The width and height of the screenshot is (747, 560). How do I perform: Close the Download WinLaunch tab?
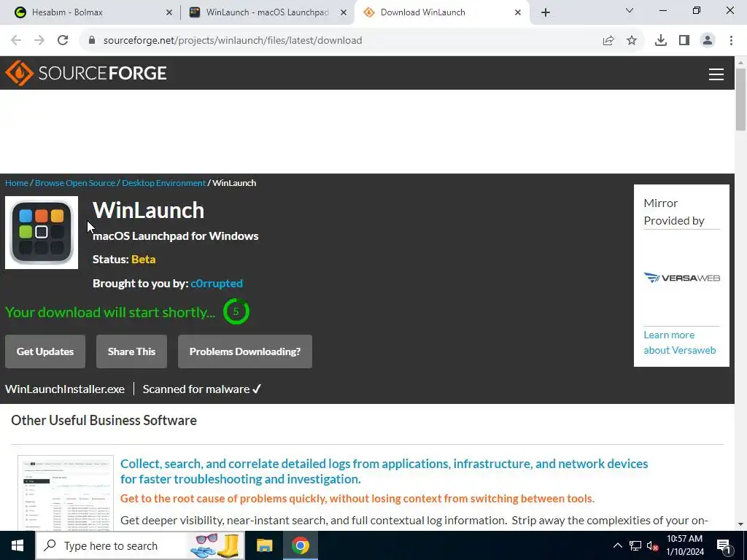click(518, 12)
